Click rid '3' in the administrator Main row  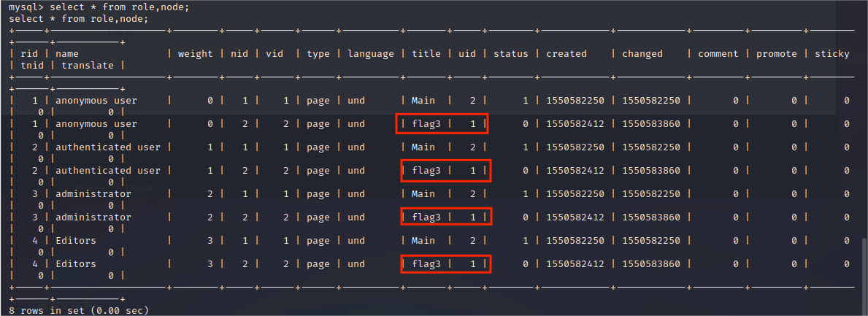pyautogui.click(x=36, y=193)
